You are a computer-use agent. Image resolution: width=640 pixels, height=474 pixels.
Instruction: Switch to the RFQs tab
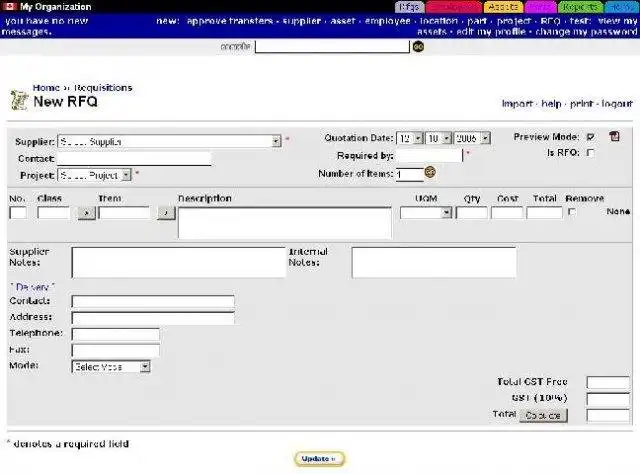[409, 7]
